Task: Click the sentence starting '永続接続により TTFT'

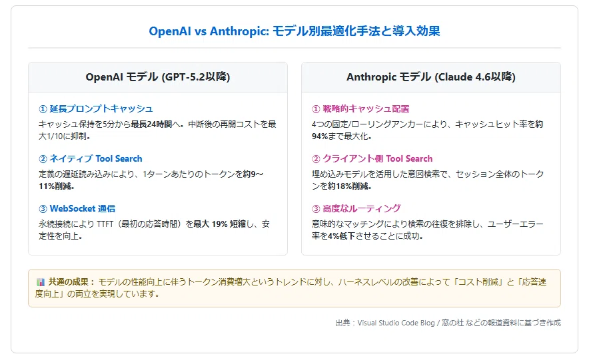Action: point(155,230)
